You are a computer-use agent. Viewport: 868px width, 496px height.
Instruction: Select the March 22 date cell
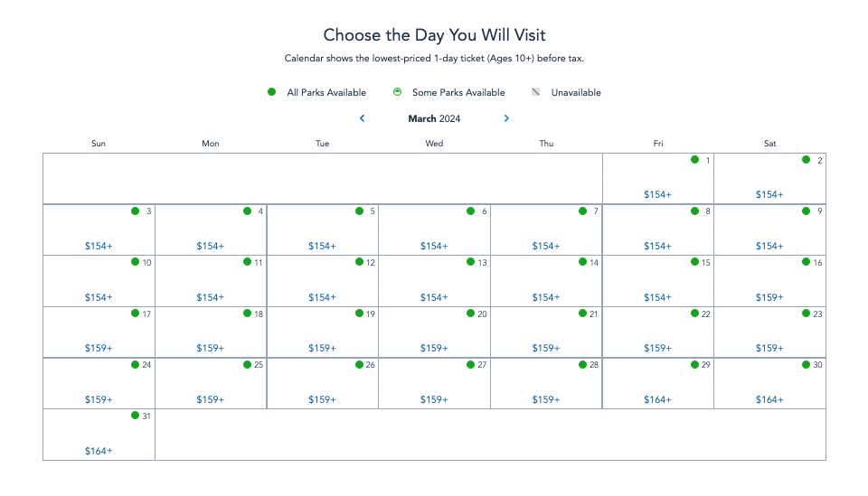(x=657, y=332)
